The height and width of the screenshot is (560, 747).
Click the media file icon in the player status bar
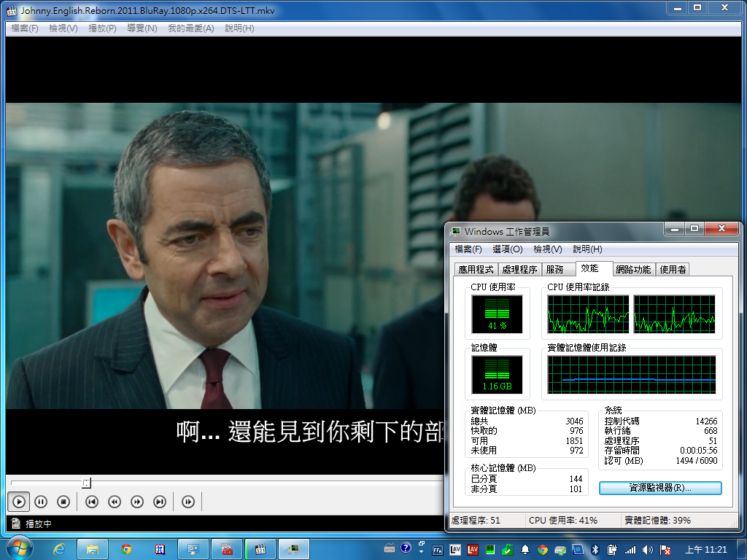[16, 524]
